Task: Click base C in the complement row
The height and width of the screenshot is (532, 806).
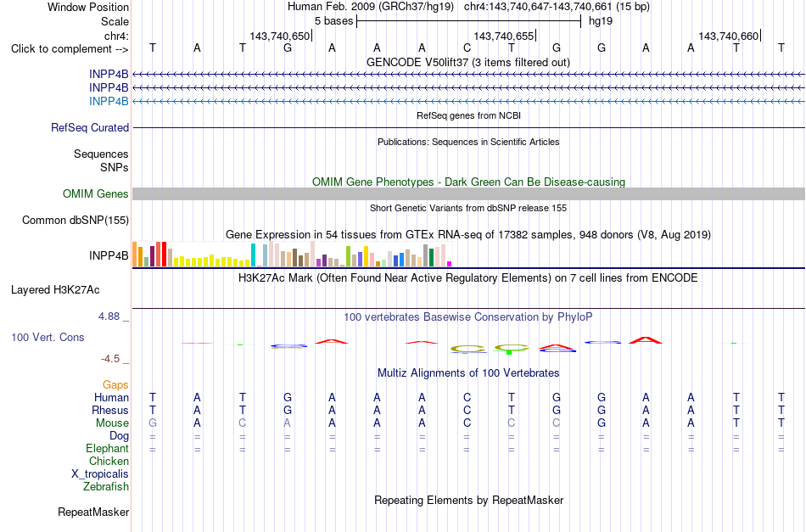Action: 467,48
